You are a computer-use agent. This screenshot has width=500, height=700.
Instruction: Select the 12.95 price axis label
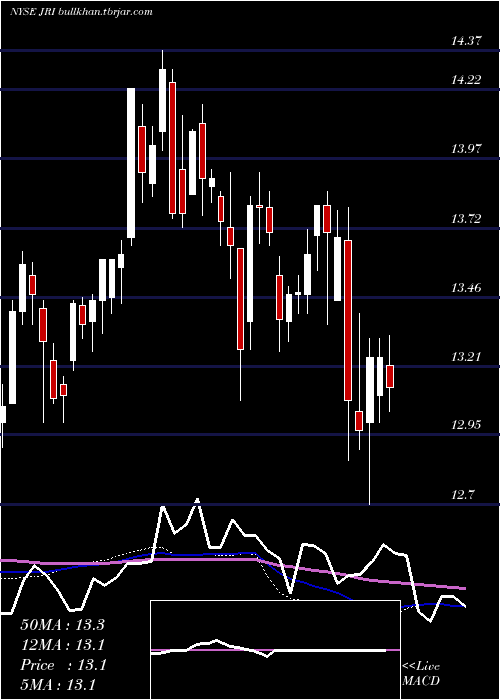click(466, 424)
